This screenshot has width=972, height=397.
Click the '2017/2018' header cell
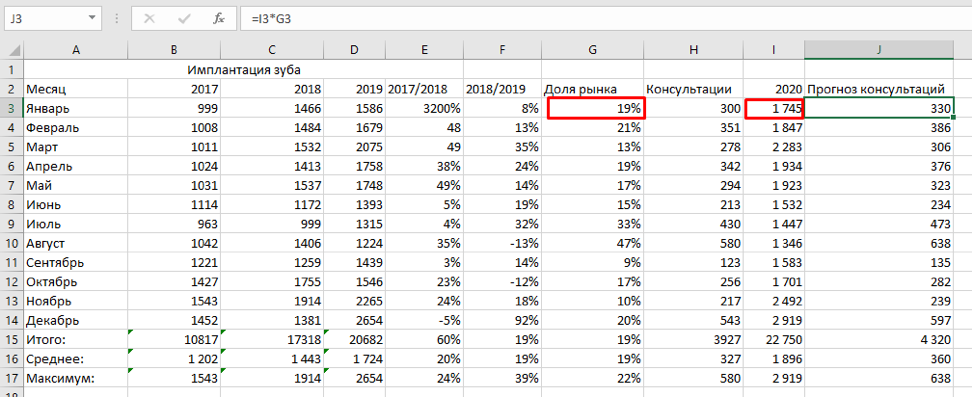[424, 89]
